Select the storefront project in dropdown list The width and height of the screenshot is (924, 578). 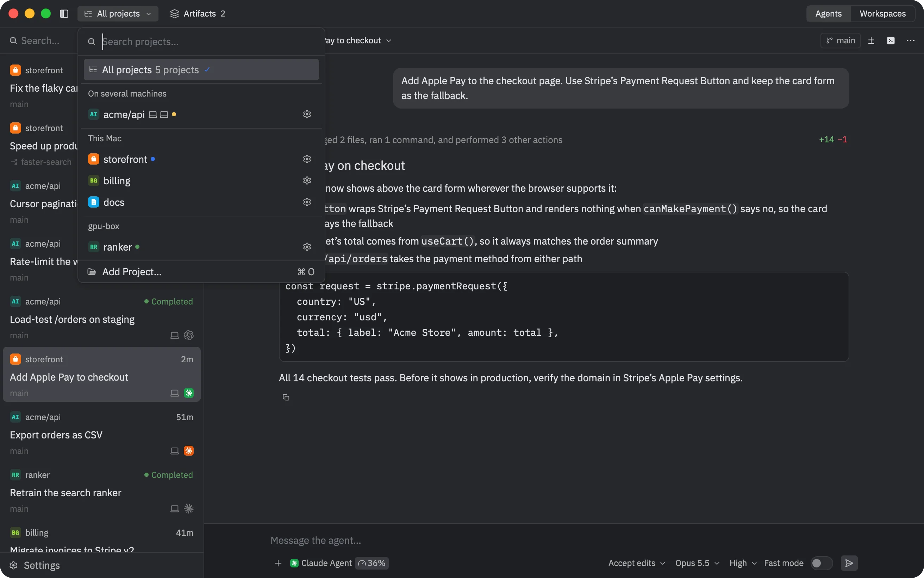[x=201, y=159]
